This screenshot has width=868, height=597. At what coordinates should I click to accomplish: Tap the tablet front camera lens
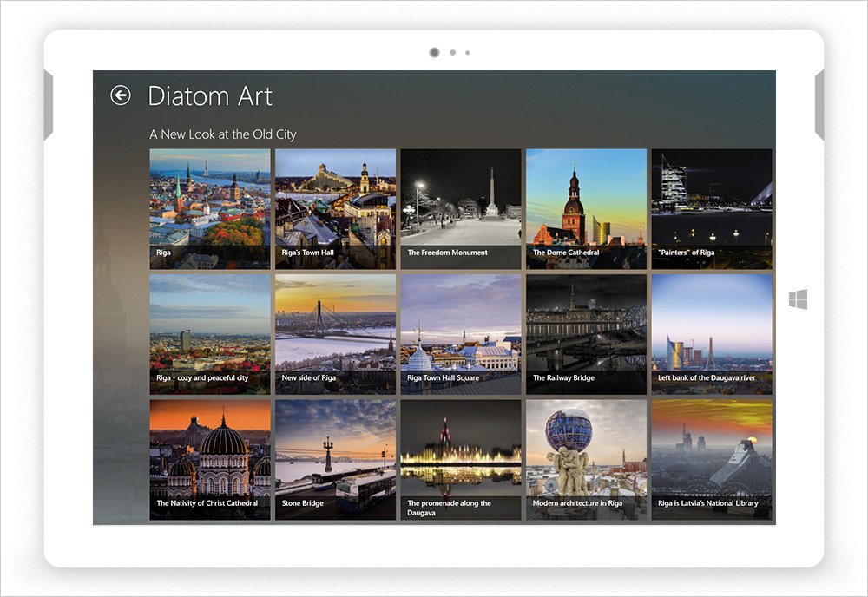pos(434,53)
